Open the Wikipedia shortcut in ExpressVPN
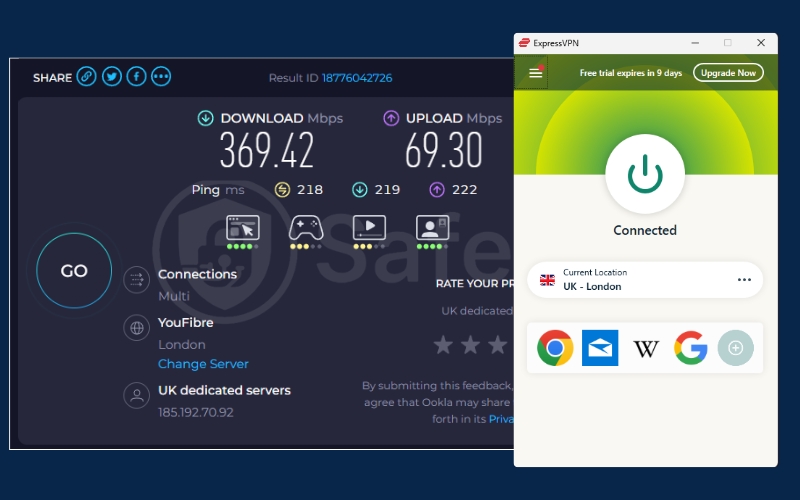This screenshot has height=500, width=800. click(646, 349)
